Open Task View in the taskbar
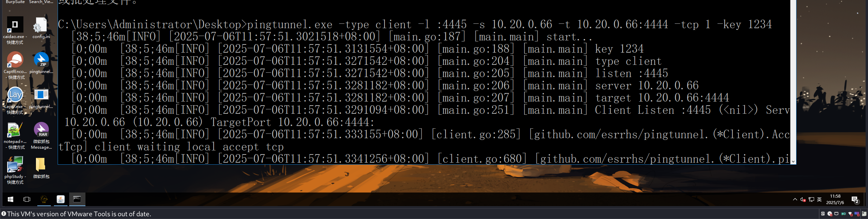 point(27,199)
